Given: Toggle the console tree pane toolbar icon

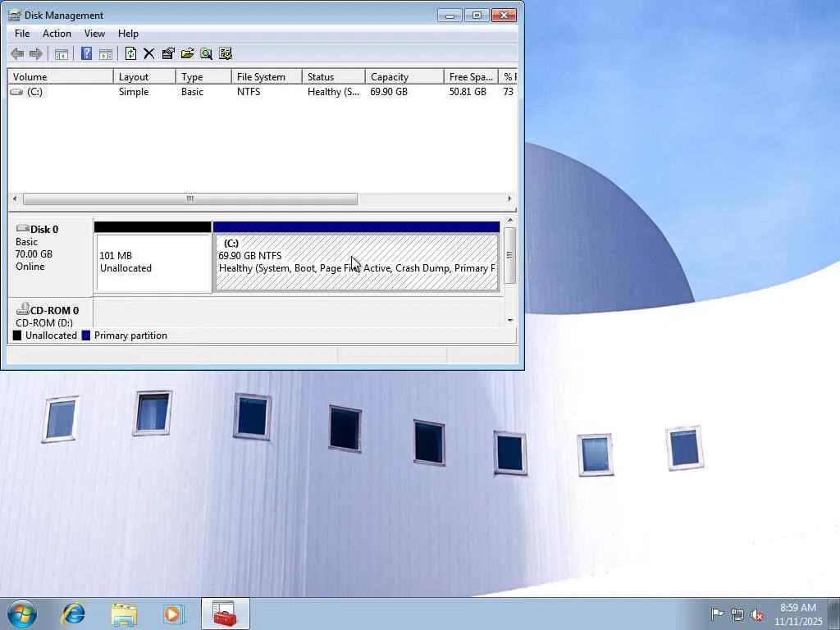Looking at the screenshot, I should tap(61, 53).
